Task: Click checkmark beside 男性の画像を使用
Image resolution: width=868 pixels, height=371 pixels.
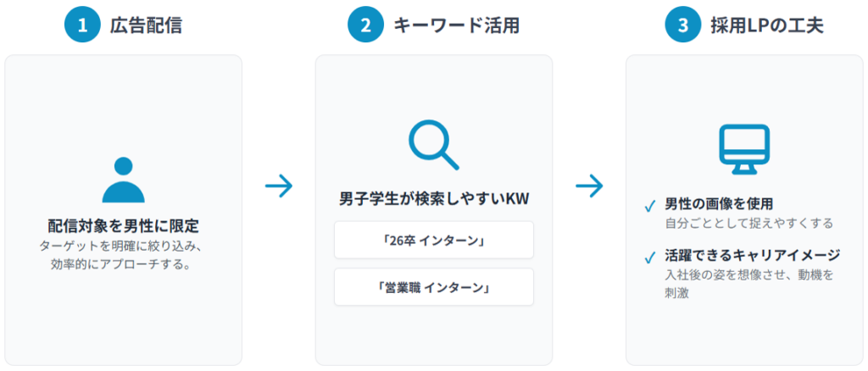Action: pyautogui.click(x=650, y=206)
